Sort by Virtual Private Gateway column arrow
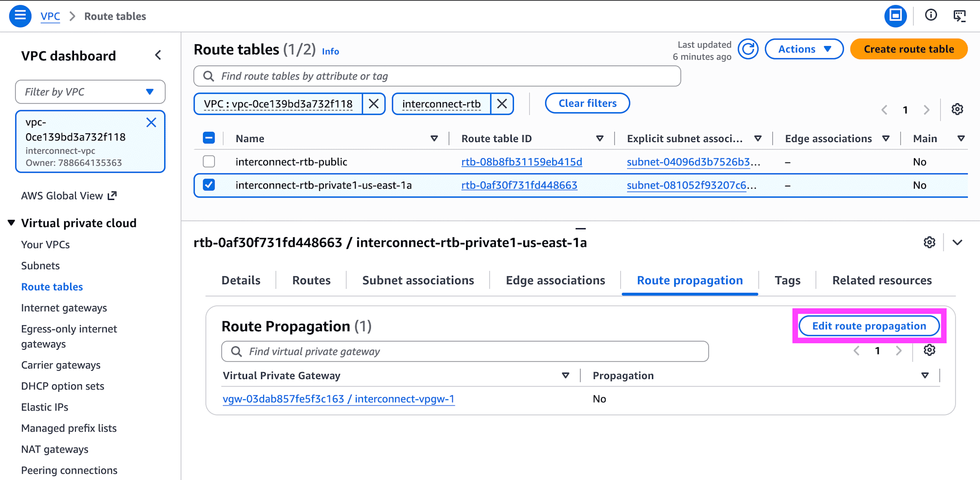The image size is (980, 480). tap(565, 376)
